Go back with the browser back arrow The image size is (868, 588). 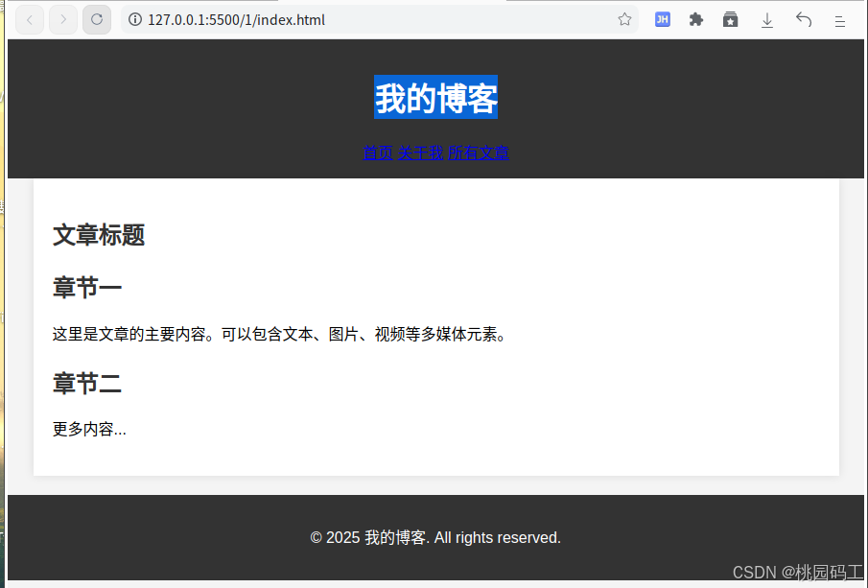click(x=30, y=20)
